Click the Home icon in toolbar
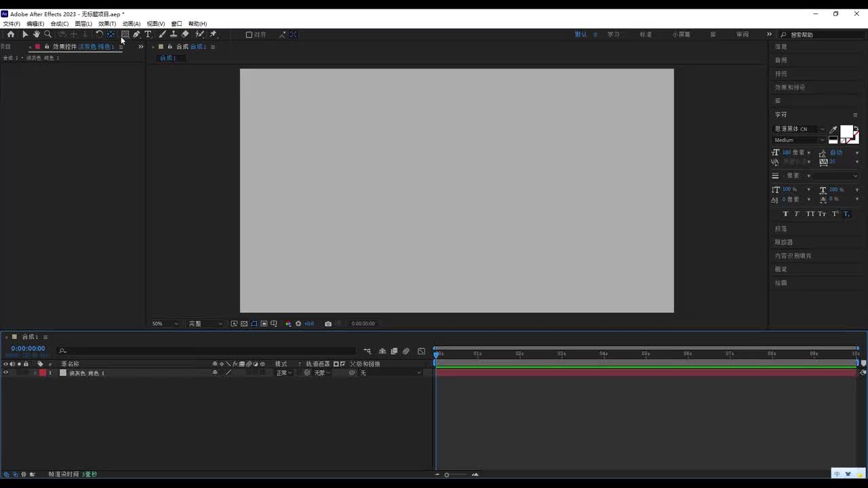The height and width of the screenshot is (488, 868). tap(10, 35)
